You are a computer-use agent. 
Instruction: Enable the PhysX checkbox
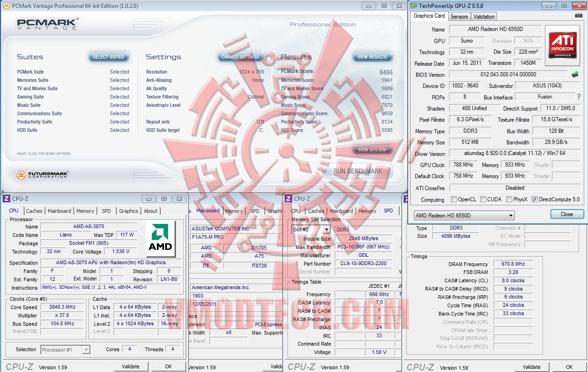point(509,199)
